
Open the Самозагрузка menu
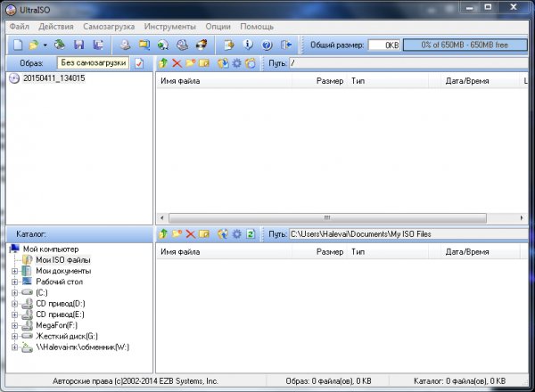click(109, 27)
